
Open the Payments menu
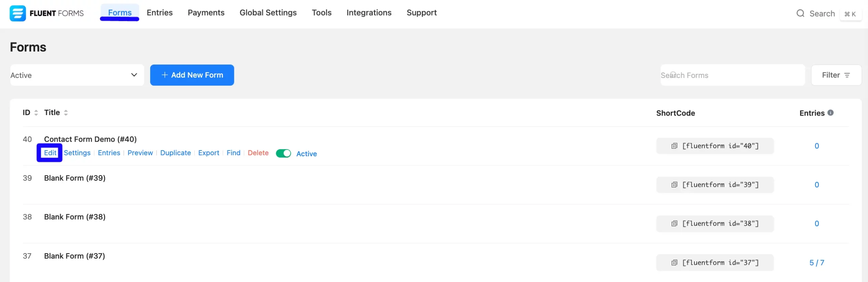[206, 13]
